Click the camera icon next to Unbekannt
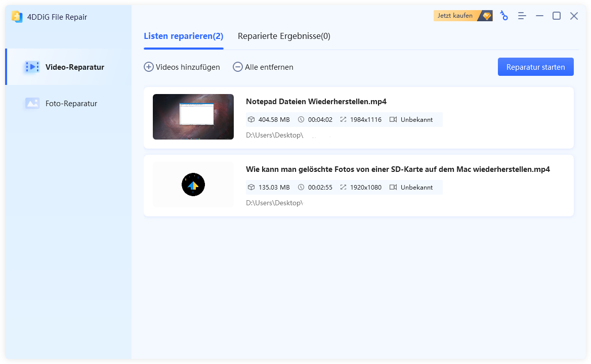 [x=395, y=119]
